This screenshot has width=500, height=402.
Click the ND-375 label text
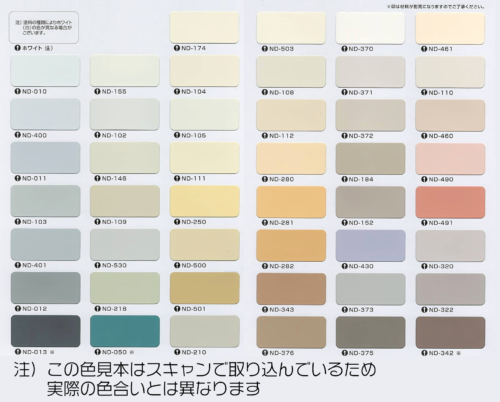click(x=361, y=353)
